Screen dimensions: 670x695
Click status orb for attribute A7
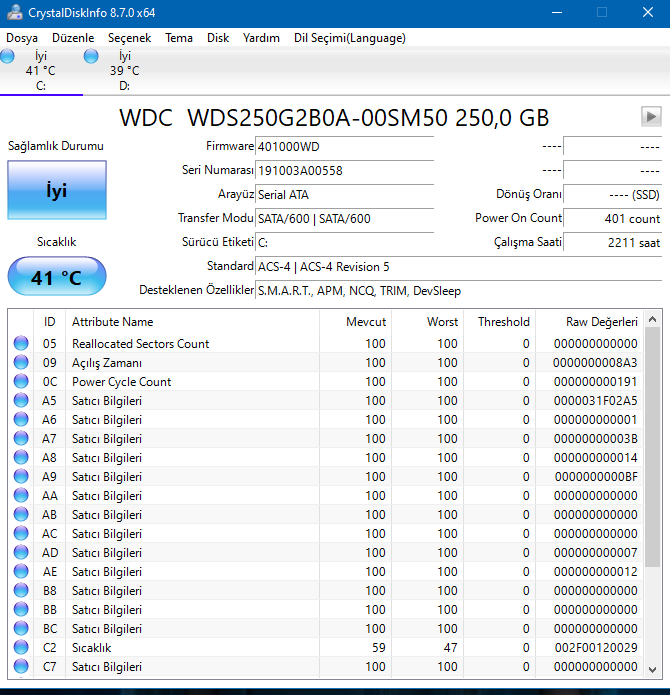(21, 439)
